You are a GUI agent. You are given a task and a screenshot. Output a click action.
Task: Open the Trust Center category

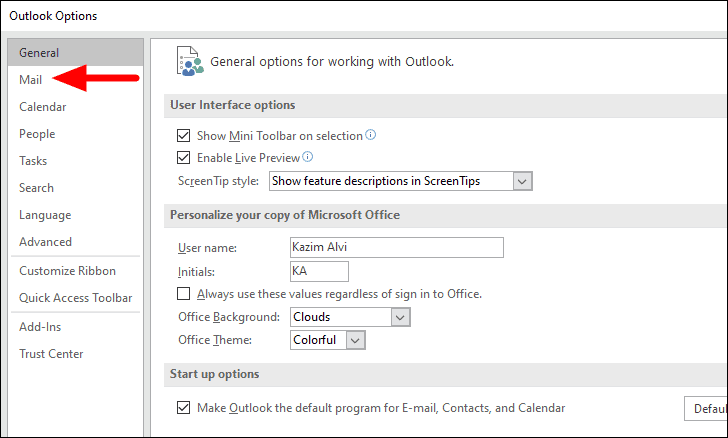tap(51, 354)
